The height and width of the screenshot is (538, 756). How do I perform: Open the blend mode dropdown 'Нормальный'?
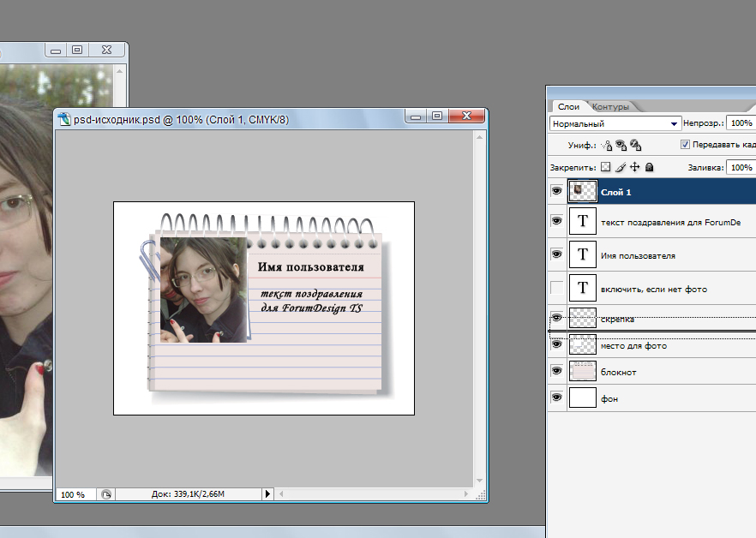pos(615,123)
